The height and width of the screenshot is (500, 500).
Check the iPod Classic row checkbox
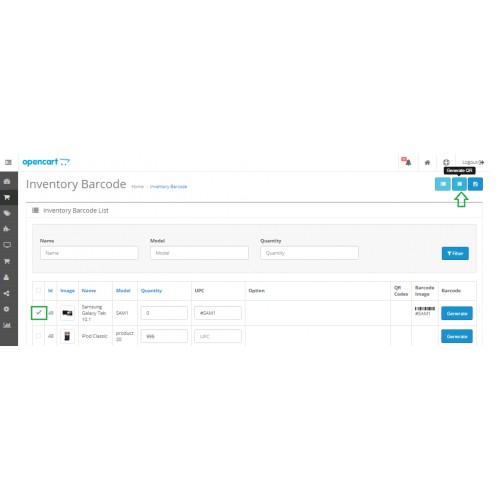(39, 336)
